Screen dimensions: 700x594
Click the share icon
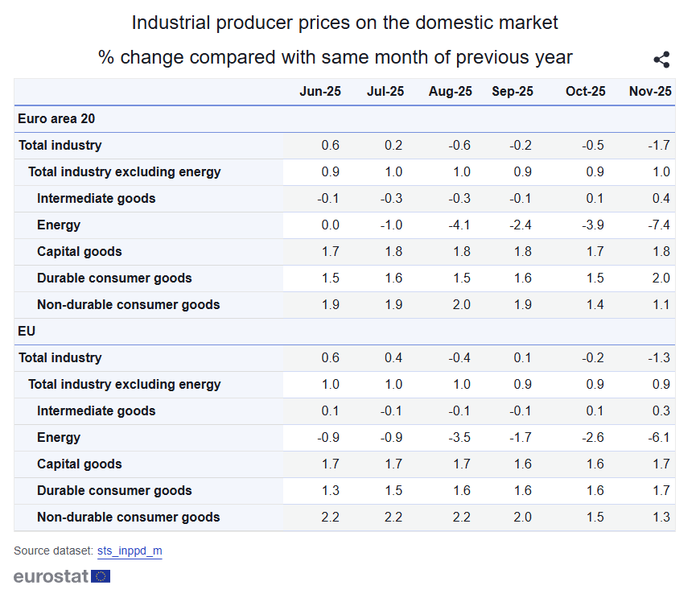(x=661, y=60)
